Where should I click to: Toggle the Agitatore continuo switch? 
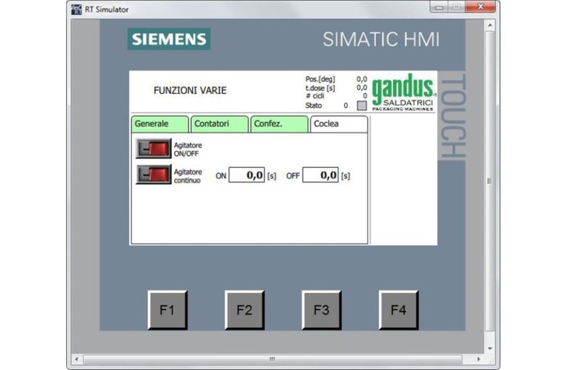tap(153, 175)
